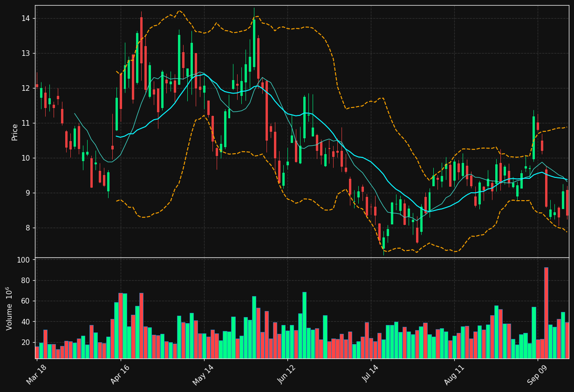This screenshot has height=392, width=574.
Task: Click price axis tick 13
Action: (26, 53)
